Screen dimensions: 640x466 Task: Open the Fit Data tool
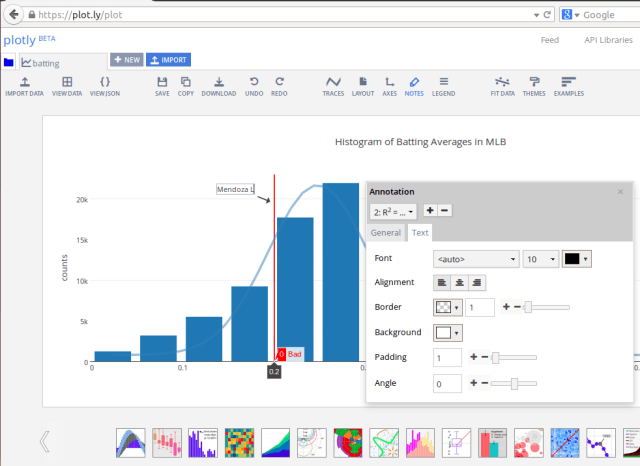pyautogui.click(x=502, y=82)
